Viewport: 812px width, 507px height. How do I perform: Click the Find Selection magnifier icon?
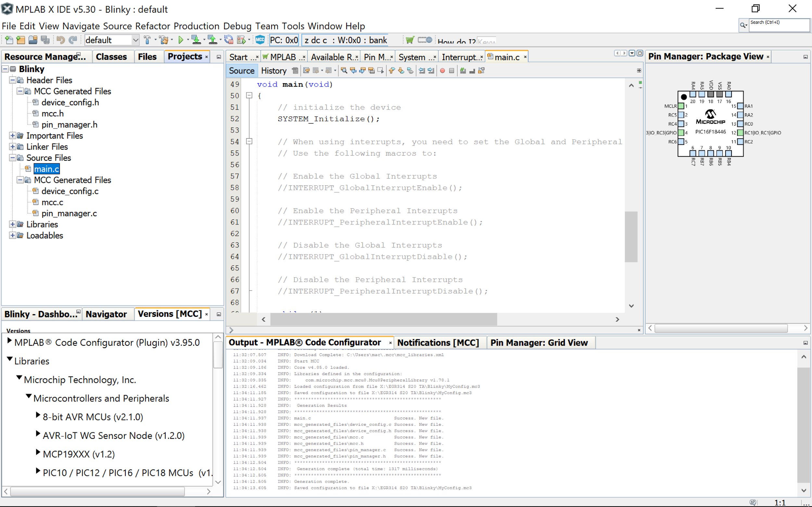pyautogui.click(x=344, y=70)
